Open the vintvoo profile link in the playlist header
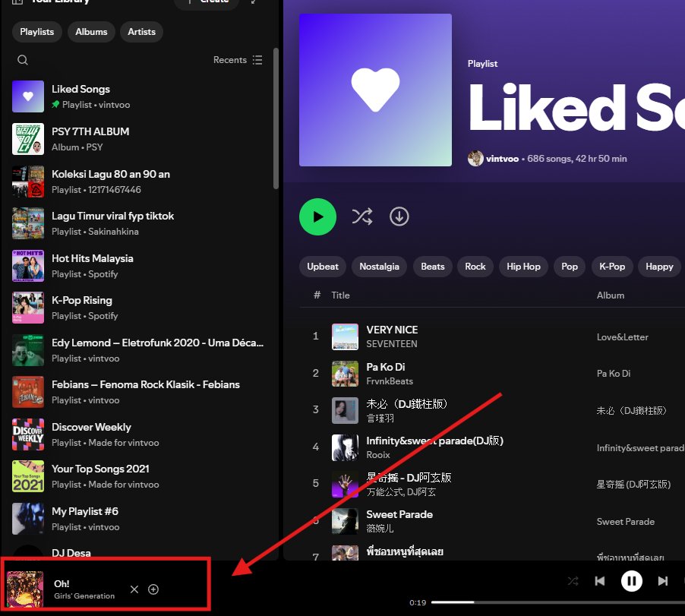 pyautogui.click(x=503, y=159)
